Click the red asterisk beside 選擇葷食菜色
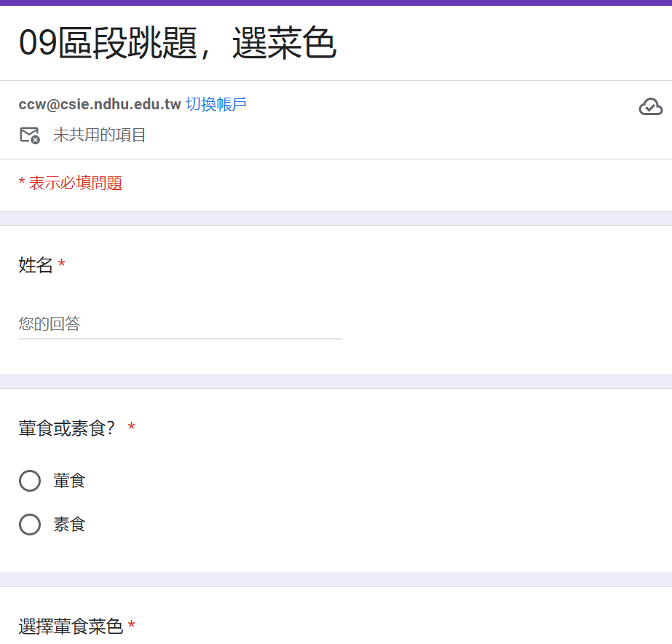Screen dimensions: 672x644 click(132, 627)
